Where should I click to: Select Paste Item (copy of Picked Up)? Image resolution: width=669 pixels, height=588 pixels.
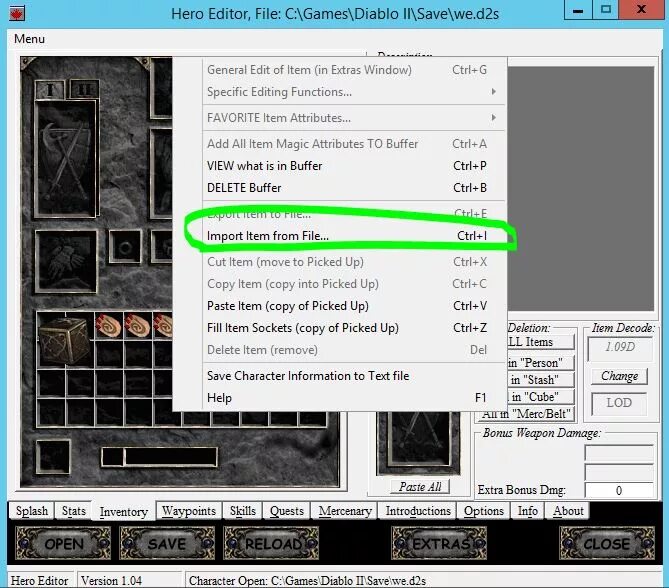click(x=347, y=306)
